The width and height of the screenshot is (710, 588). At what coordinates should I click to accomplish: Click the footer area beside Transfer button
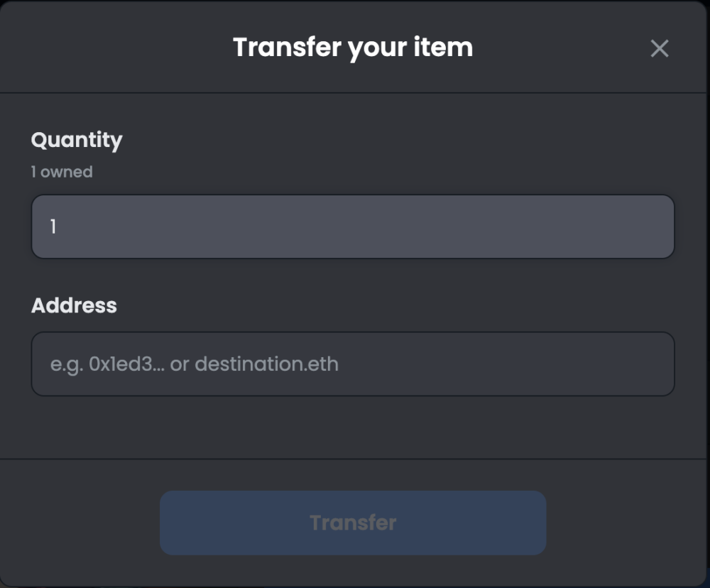pyautogui.click(x=625, y=523)
